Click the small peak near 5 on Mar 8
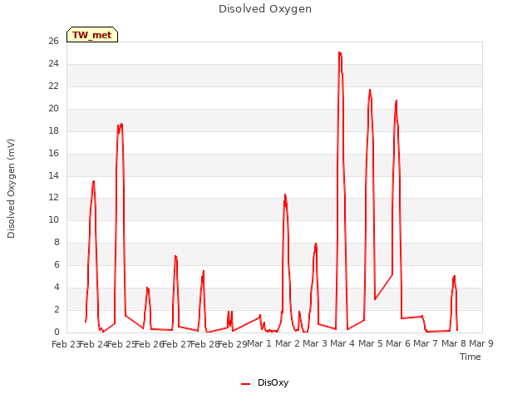The height and width of the screenshot is (399, 532). pyautogui.click(x=454, y=276)
